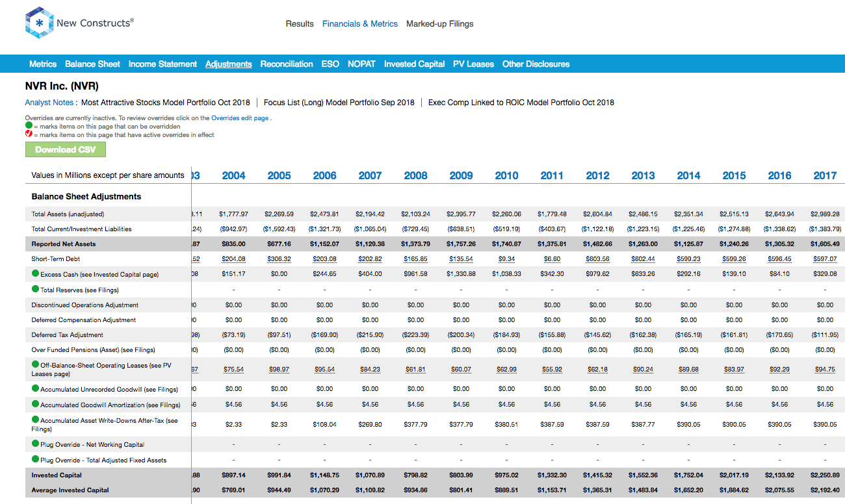This screenshot has height=504, width=845.
Task: Download the CSV file
Action: point(65,149)
